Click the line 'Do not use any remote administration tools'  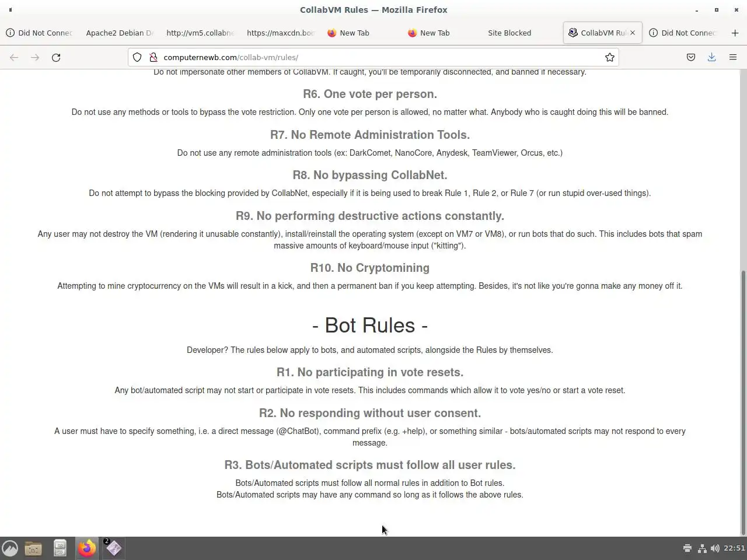coord(370,153)
